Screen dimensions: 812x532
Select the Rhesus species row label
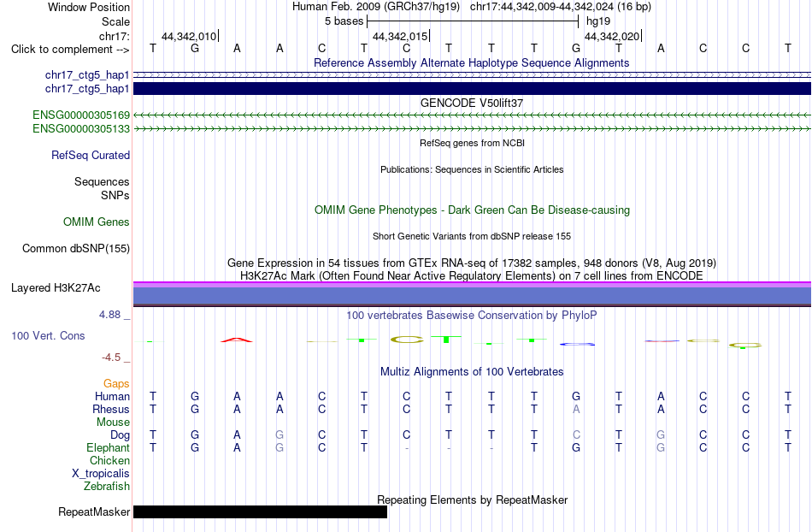point(111,409)
